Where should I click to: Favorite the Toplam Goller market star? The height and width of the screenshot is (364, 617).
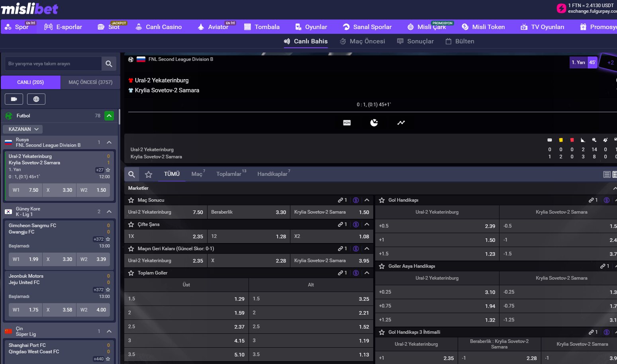(131, 273)
